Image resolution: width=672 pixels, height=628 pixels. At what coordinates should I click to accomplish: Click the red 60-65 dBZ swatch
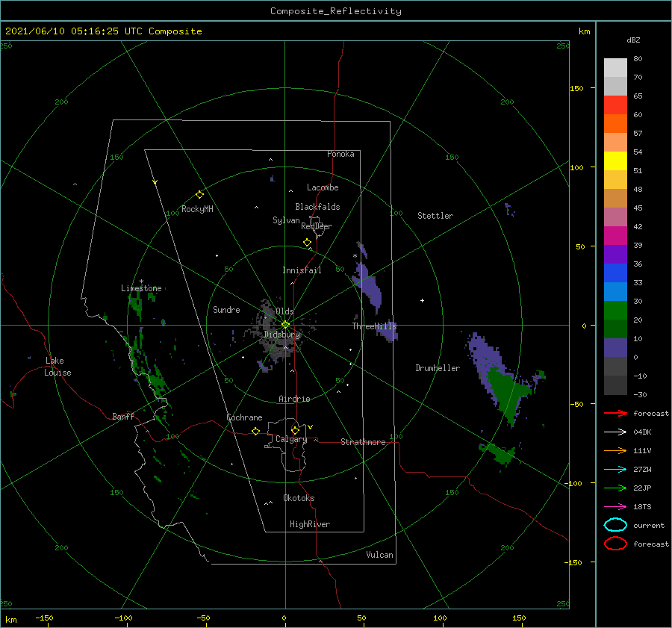click(x=615, y=105)
